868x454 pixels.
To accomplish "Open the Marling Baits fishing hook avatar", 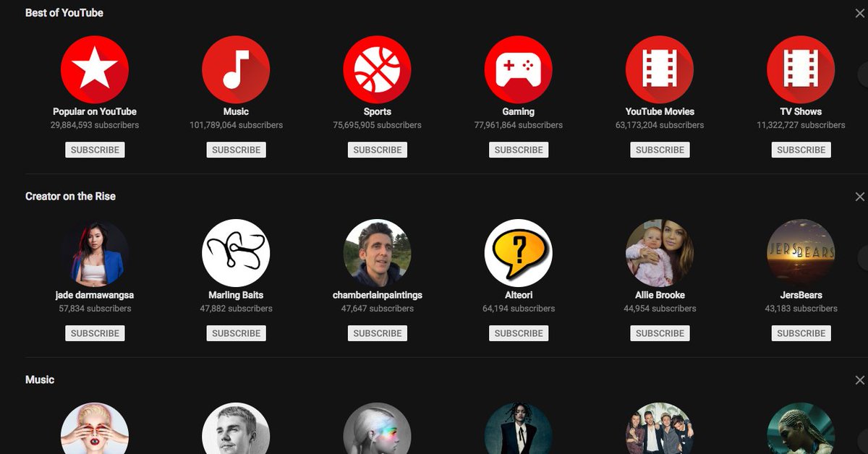I will [236, 254].
